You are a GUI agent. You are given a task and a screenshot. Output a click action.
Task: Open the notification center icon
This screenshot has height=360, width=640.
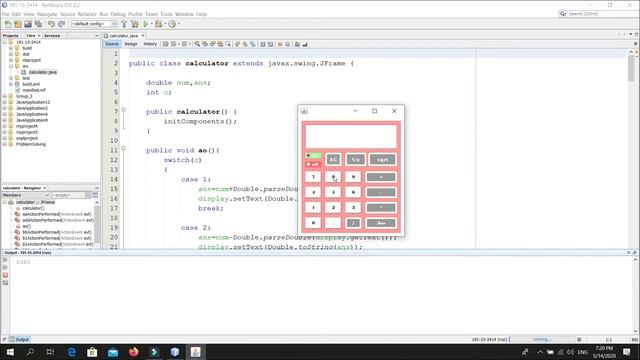(627, 352)
